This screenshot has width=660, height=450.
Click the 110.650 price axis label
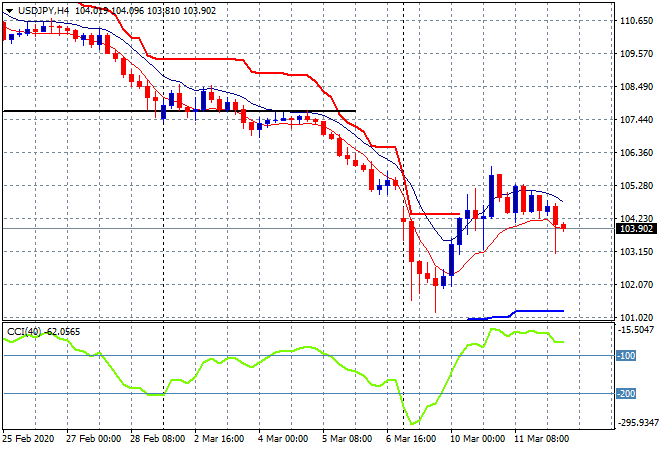pos(637,21)
